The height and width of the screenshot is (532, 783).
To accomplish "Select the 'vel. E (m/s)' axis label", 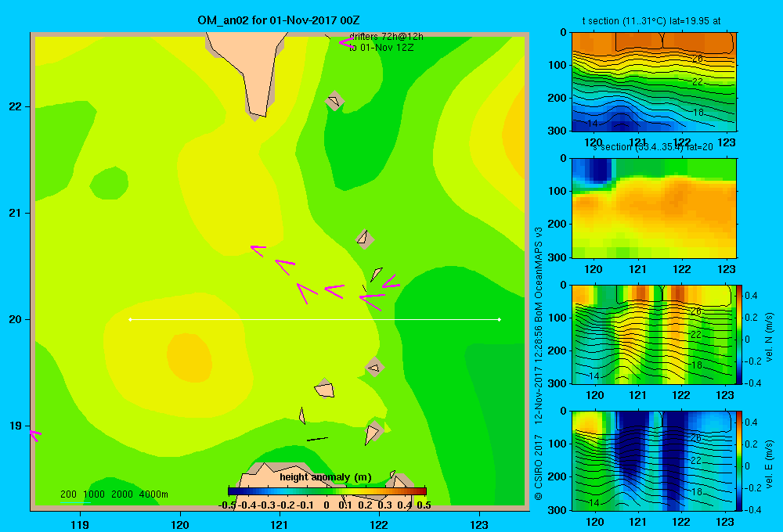I will [x=769, y=464].
